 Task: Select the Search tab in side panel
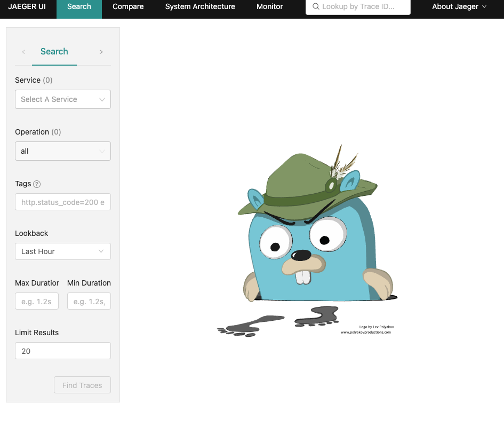[x=54, y=51]
